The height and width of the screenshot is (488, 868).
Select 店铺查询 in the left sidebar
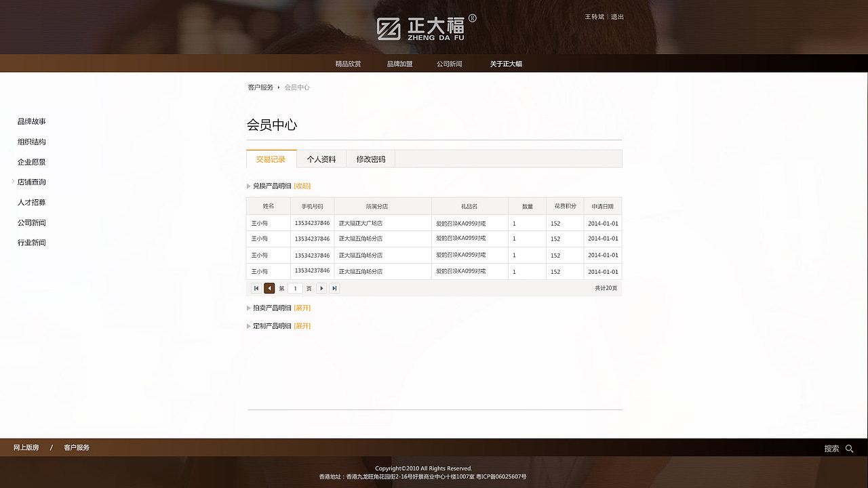click(x=31, y=182)
